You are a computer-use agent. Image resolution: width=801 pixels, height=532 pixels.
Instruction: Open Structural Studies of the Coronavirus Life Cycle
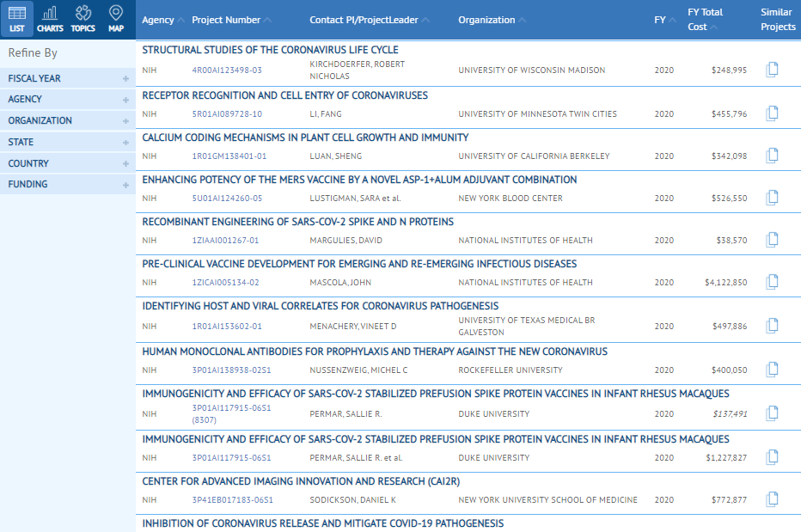(x=270, y=50)
